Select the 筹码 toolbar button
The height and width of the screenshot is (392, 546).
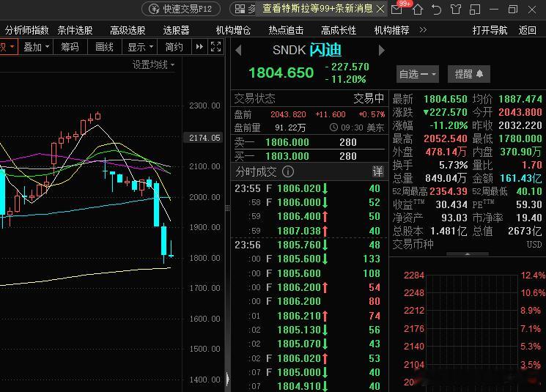tap(70, 47)
